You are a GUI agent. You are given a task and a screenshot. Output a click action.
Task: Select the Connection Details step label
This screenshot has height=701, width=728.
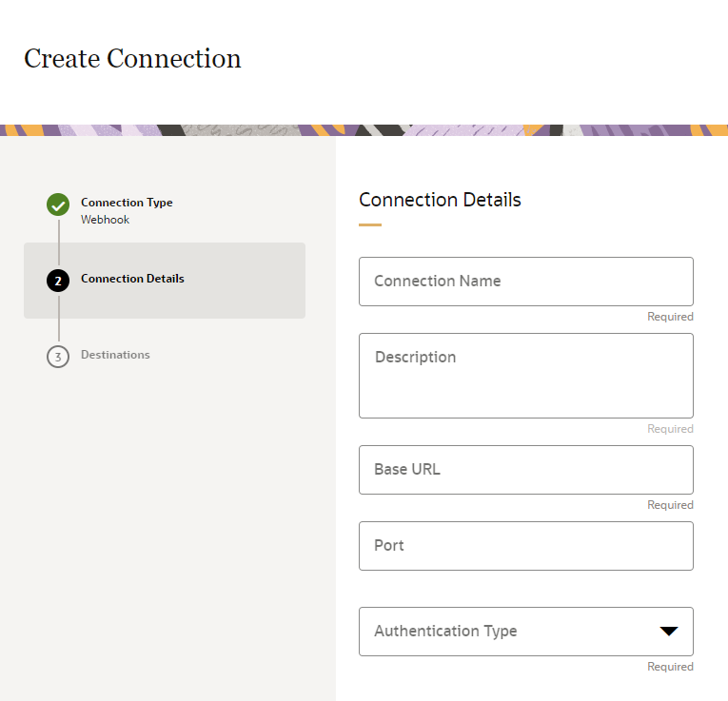point(132,279)
